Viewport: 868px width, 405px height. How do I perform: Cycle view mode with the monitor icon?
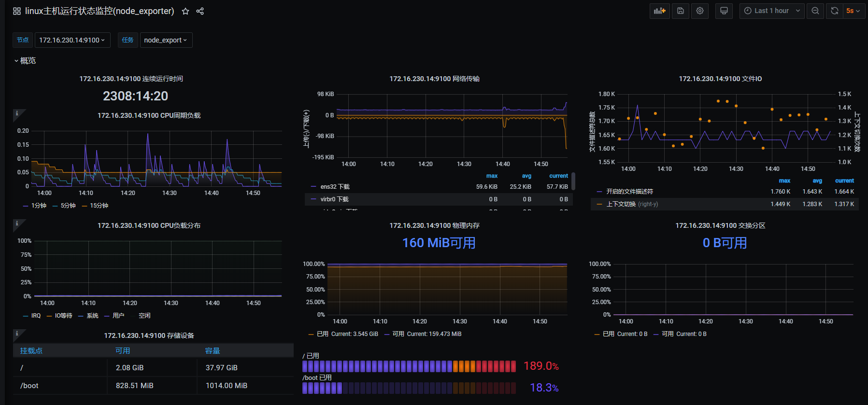[x=724, y=11]
